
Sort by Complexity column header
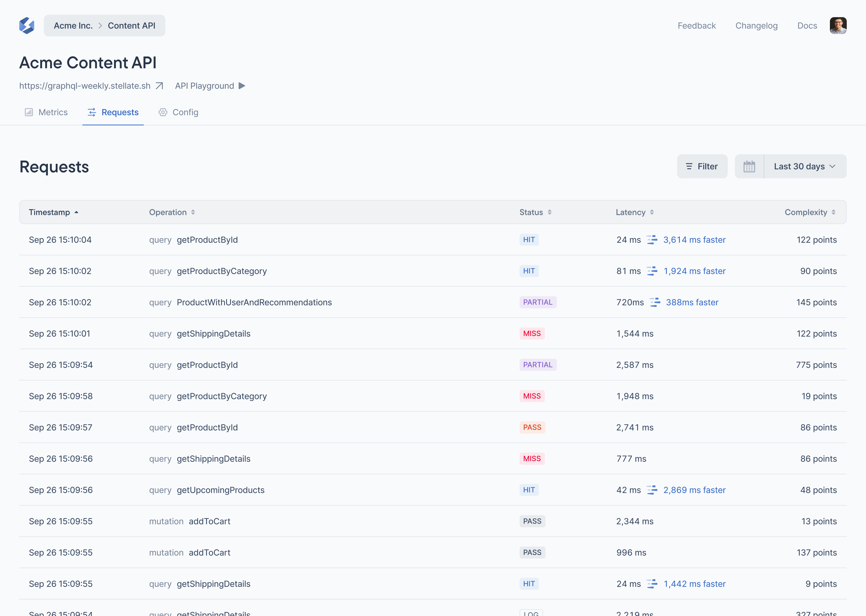pos(810,212)
